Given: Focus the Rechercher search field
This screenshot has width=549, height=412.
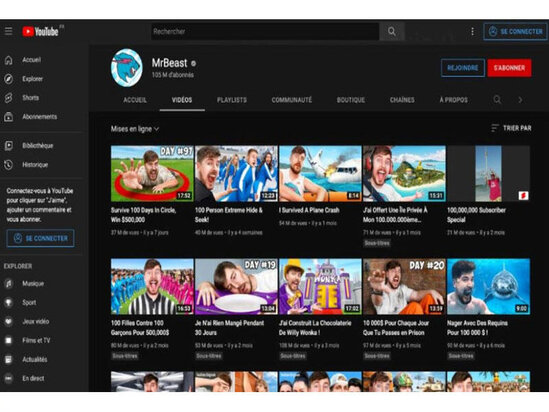Looking at the screenshot, I should (265, 32).
